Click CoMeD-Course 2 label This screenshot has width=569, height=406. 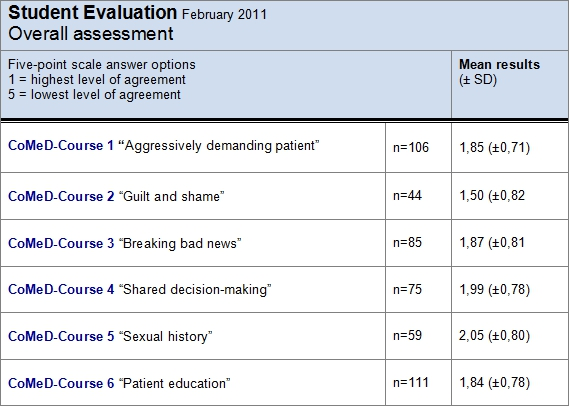61,196
